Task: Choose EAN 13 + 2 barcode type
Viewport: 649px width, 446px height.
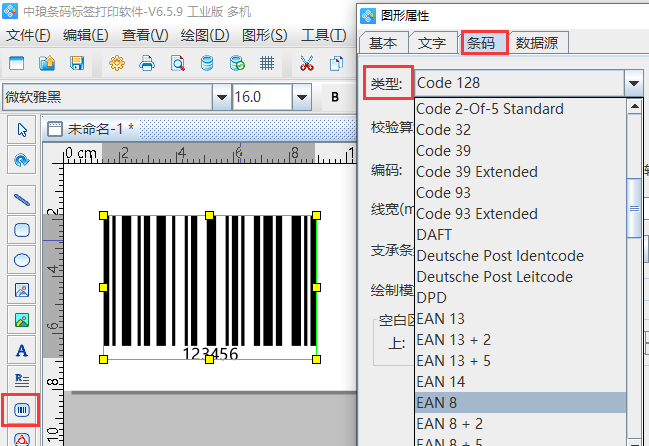Action: [x=520, y=340]
